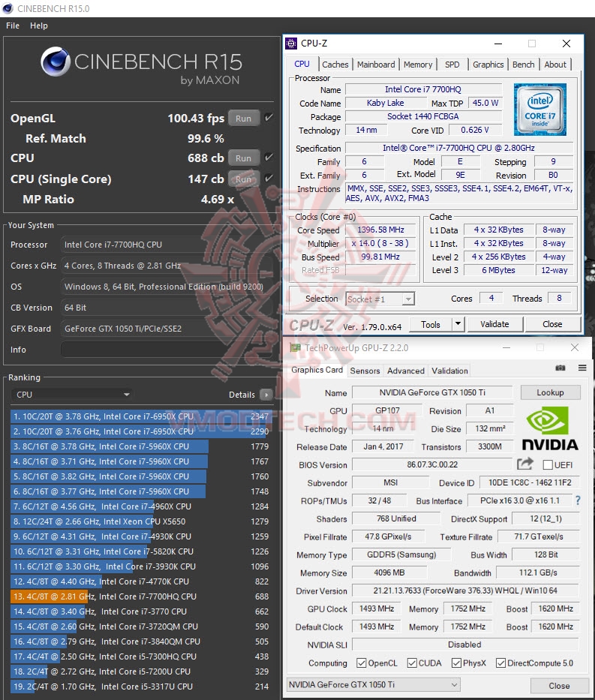Run the CPU benchmark

click(x=243, y=158)
